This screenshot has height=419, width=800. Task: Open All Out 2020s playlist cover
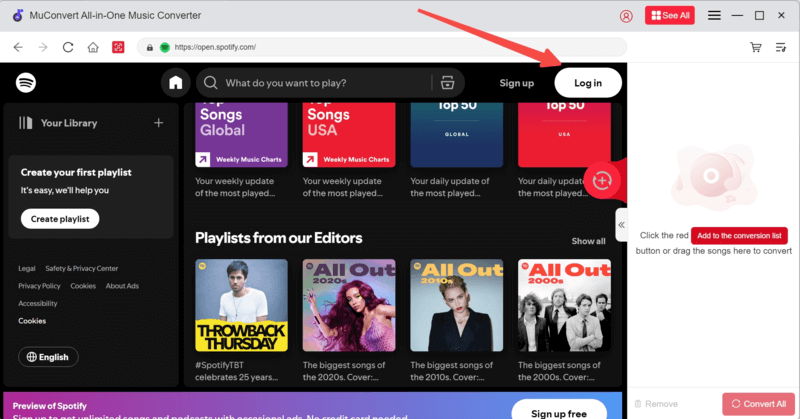(349, 305)
